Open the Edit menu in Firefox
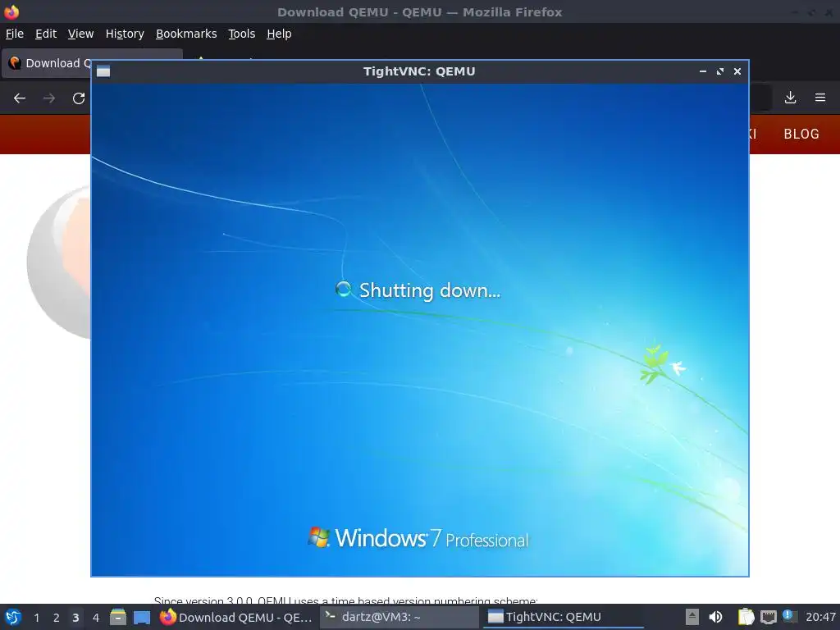The width and height of the screenshot is (840, 630). click(46, 34)
